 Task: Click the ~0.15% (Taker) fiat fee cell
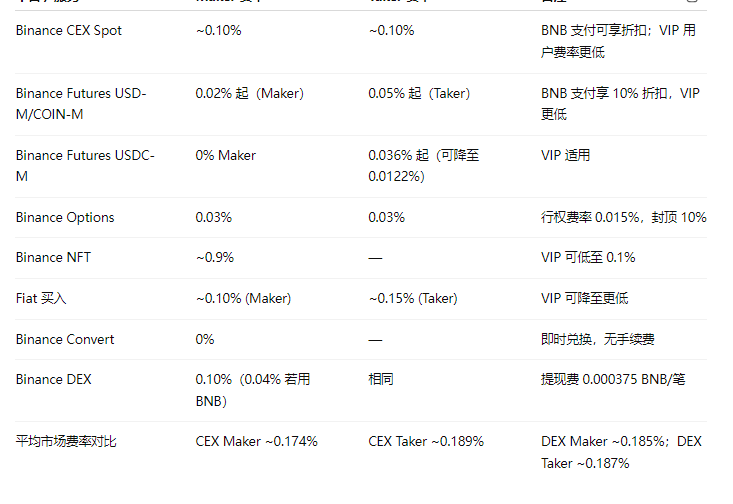[x=413, y=298]
